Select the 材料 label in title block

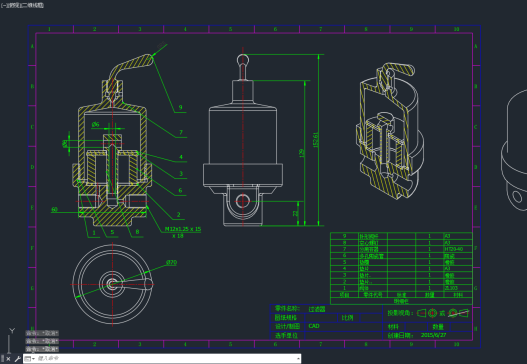[393, 327]
